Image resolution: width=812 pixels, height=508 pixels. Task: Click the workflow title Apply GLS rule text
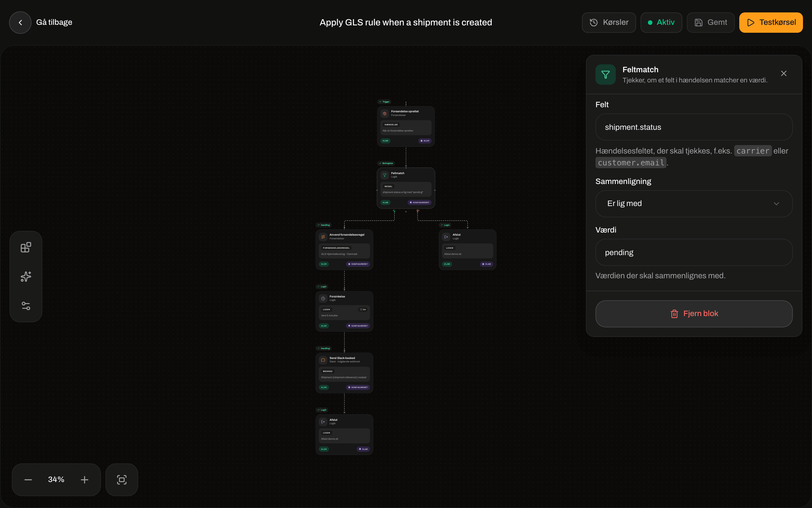(x=406, y=23)
